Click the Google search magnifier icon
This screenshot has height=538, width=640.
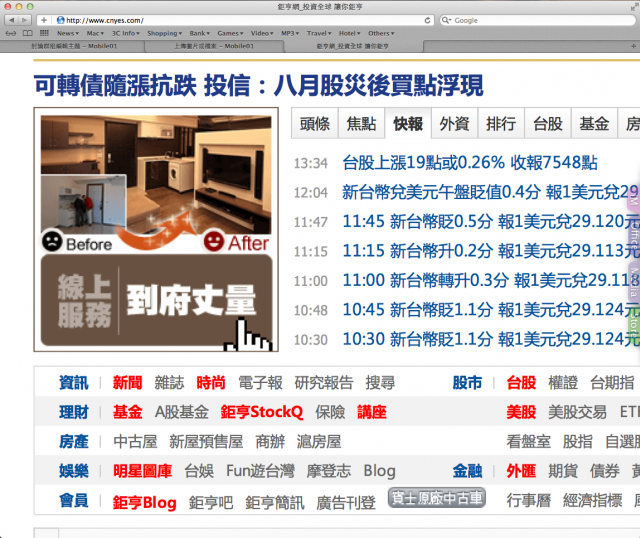point(447,20)
